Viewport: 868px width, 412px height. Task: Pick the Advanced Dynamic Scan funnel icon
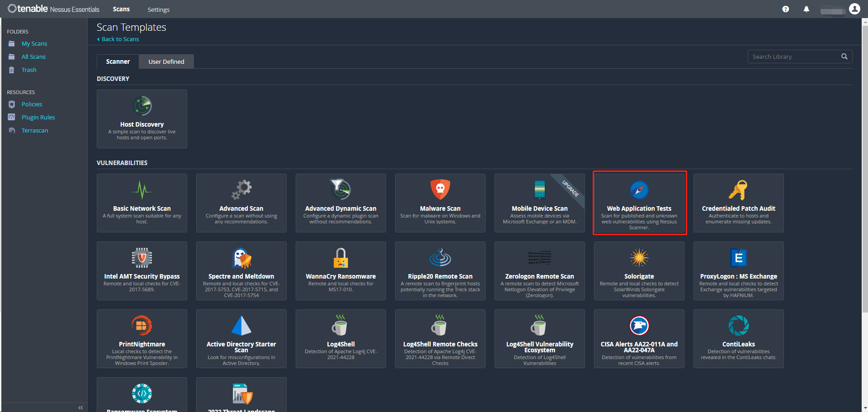pyautogui.click(x=341, y=190)
